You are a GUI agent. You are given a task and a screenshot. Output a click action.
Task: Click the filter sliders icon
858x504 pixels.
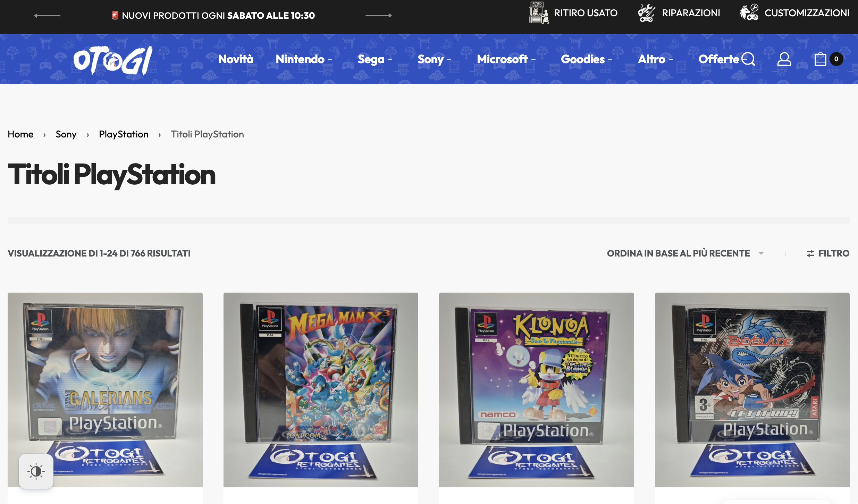[x=810, y=253]
